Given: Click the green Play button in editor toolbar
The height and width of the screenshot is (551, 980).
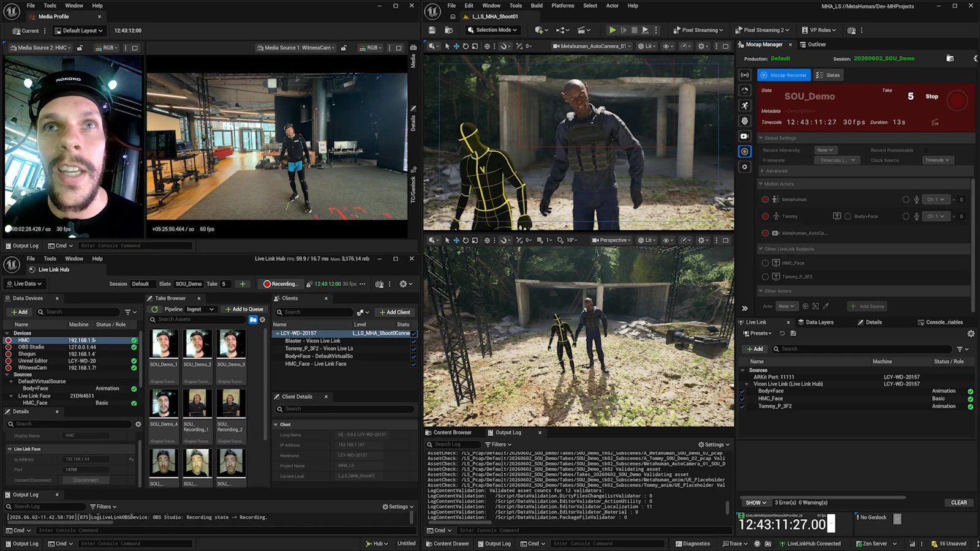Looking at the screenshot, I should (612, 30).
